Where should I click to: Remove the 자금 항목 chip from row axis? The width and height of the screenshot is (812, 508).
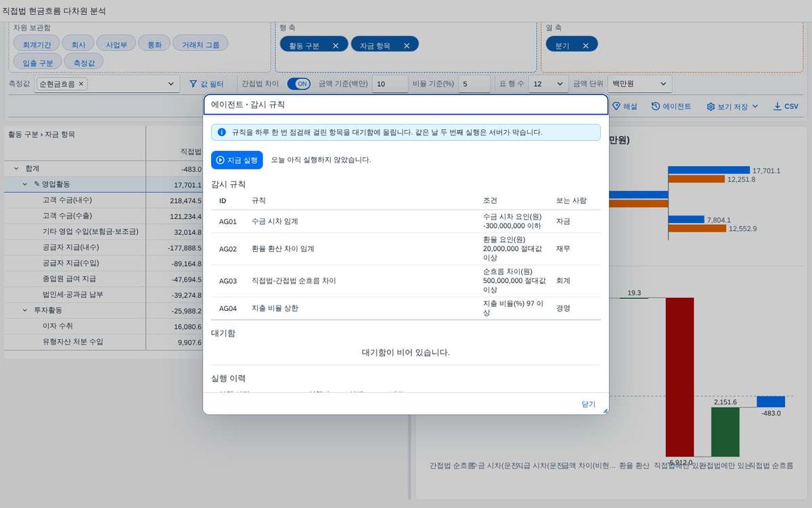(407, 45)
